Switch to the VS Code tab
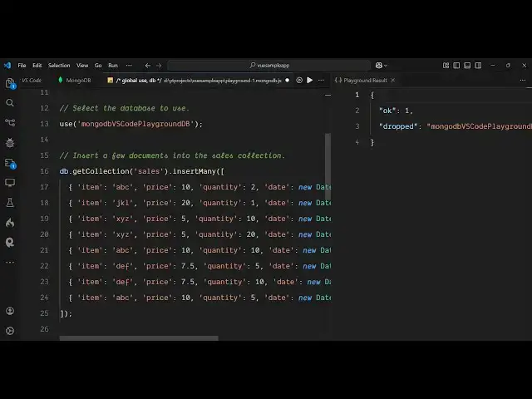 point(32,81)
